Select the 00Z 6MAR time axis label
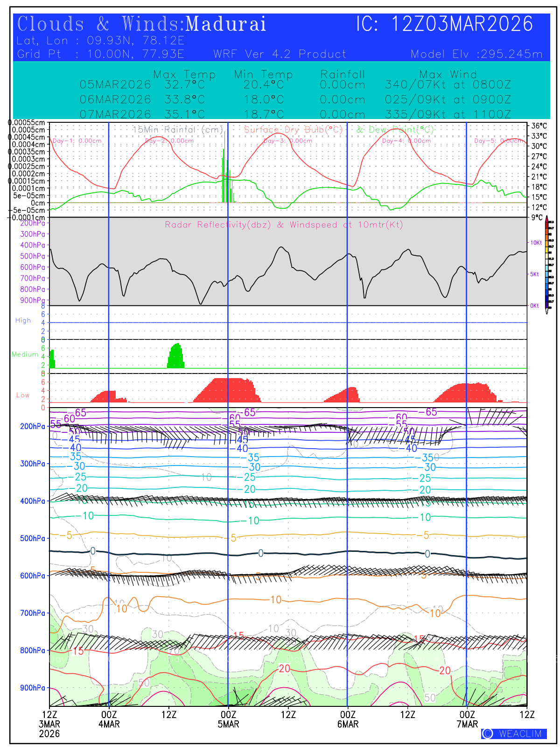The image size is (560, 747). [348, 719]
